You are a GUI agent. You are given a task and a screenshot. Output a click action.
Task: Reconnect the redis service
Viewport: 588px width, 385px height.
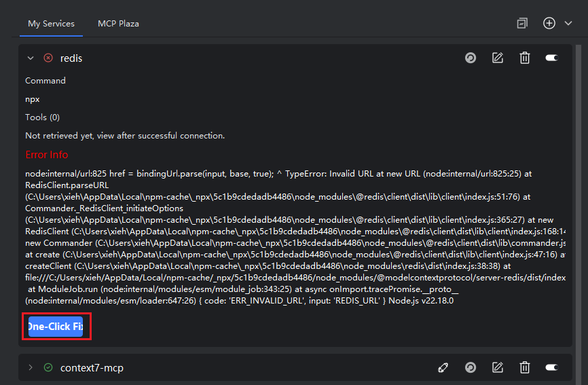[471, 58]
